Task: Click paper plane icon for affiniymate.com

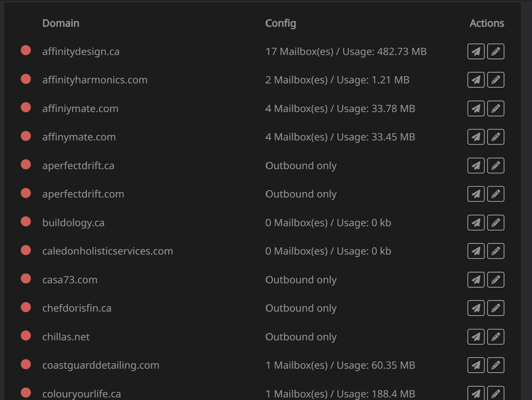Action: 476,108
